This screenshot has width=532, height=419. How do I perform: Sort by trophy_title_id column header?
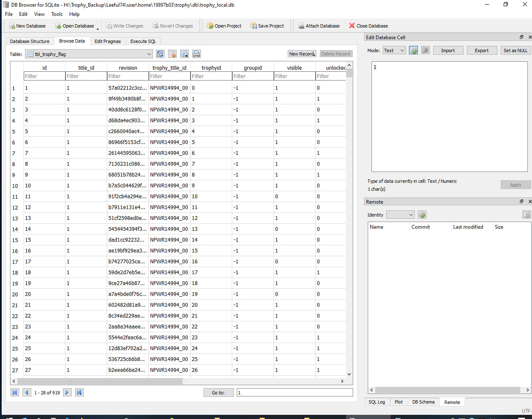pos(169,68)
